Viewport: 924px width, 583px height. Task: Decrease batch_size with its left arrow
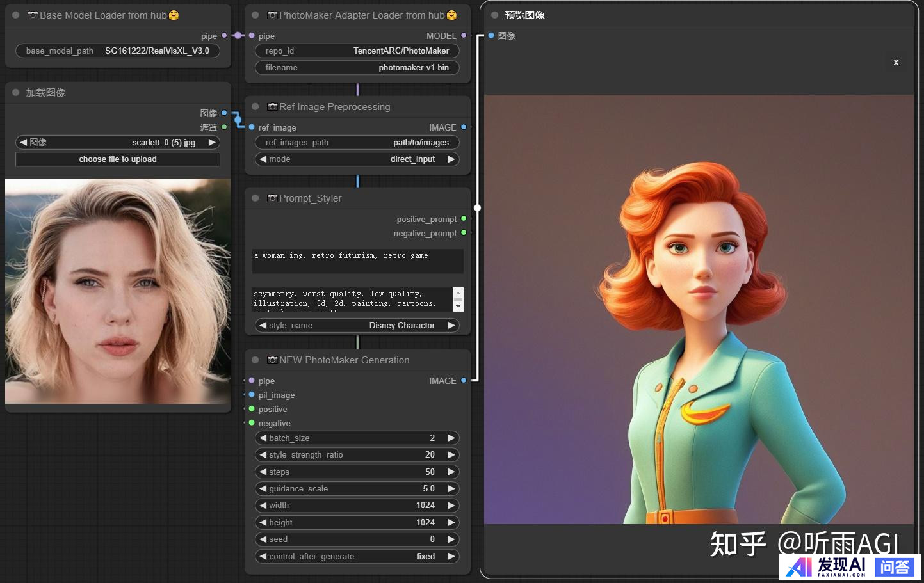(263, 438)
